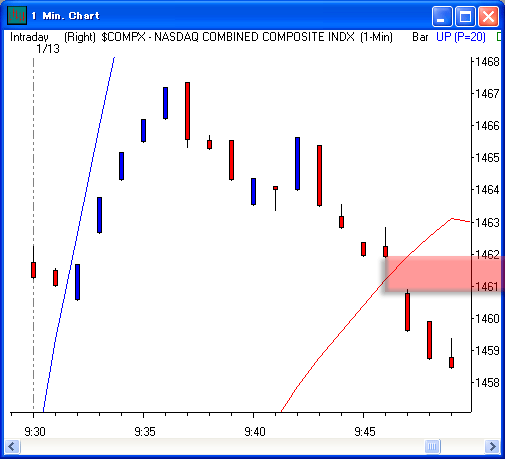The height and width of the screenshot is (459, 505).
Task: Maximize the 1 Min. Chart window
Action: pos(465,16)
